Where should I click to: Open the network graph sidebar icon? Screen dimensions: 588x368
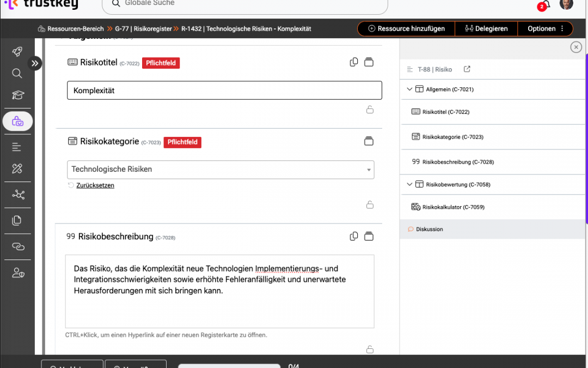tap(17, 195)
